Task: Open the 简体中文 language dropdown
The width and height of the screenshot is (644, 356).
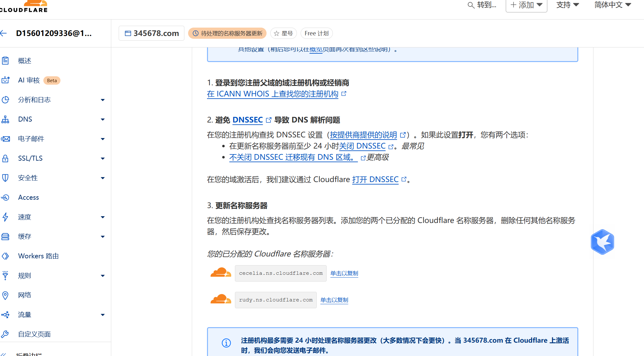Action: tap(613, 5)
